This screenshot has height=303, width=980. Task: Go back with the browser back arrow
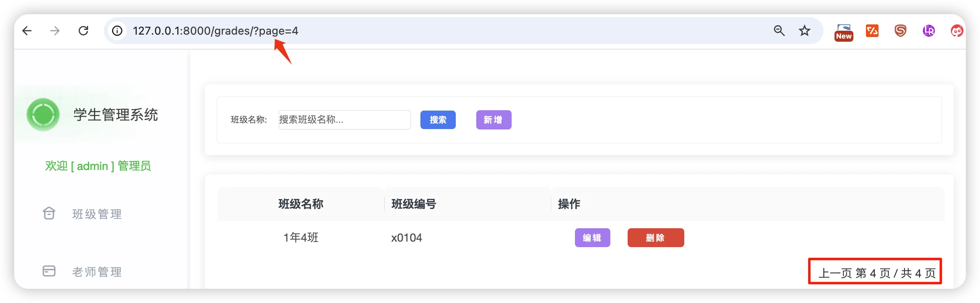pos(27,31)
